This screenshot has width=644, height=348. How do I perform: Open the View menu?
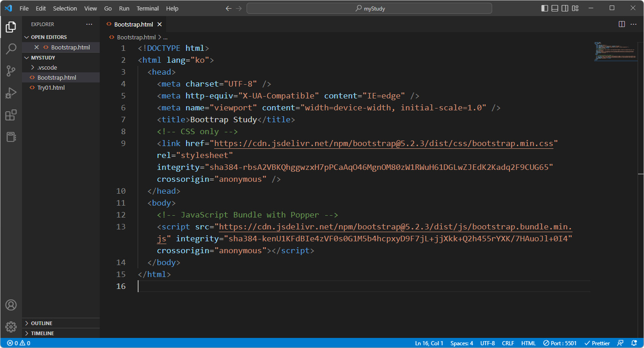point(91,8)
